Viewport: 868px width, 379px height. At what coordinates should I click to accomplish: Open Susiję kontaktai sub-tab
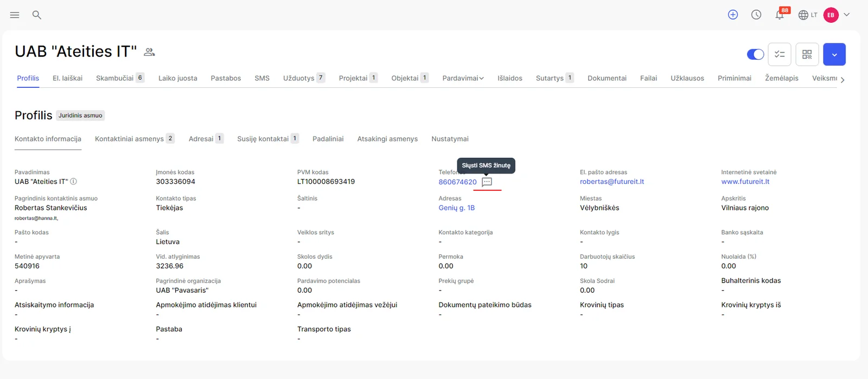(x=268, y=139)
